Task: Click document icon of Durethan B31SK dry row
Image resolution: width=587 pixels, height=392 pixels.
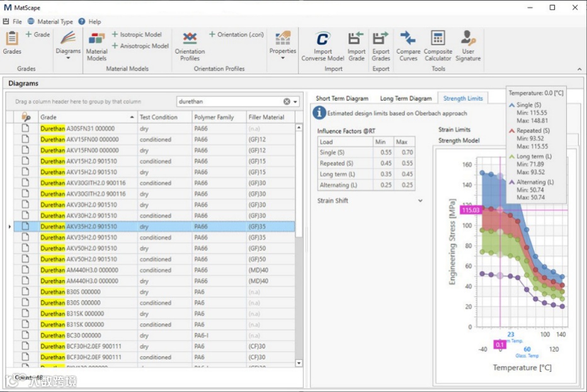Action: point(25,313)
